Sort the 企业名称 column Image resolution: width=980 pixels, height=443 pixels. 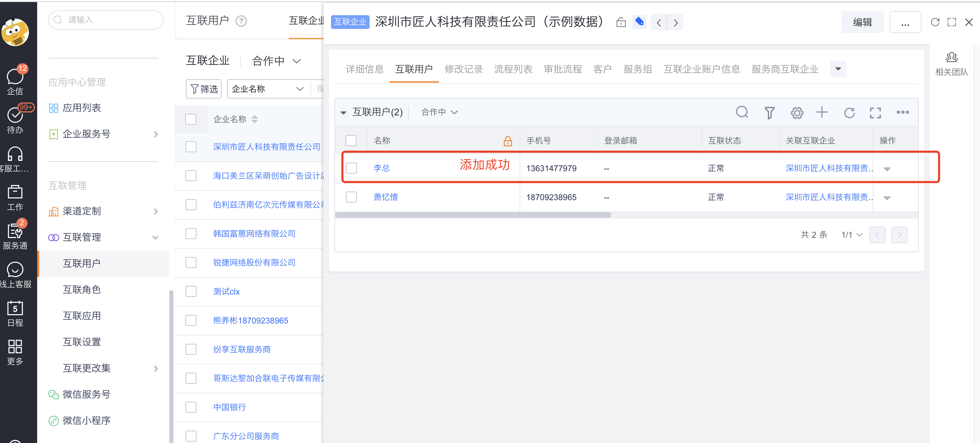click(255, 119)
